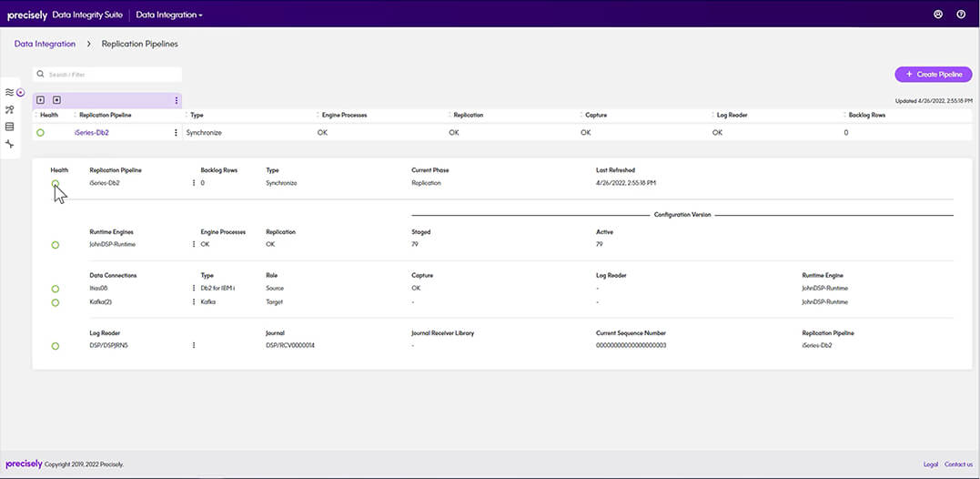
Task: Open kebab menu next to Backlog Rows 0 in detail panel
Action: [194, 183]
